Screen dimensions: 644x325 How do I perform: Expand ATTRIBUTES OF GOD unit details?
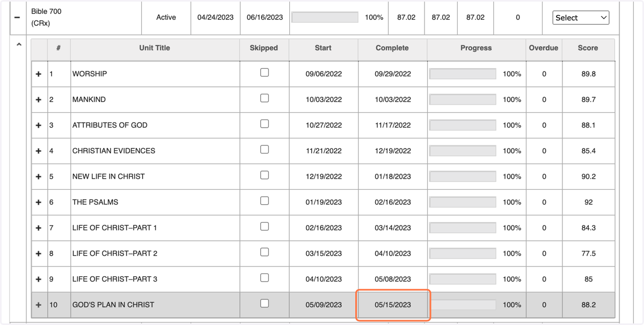point(39,125)
